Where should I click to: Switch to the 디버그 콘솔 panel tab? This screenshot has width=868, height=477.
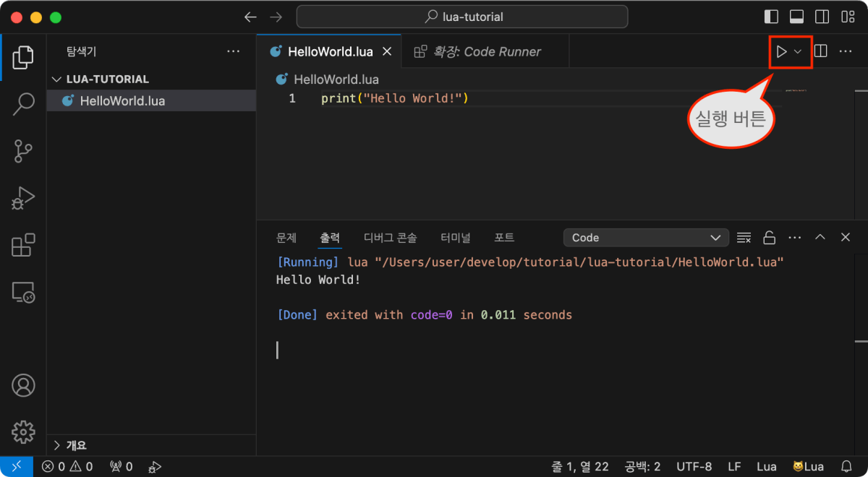(391, 238)
